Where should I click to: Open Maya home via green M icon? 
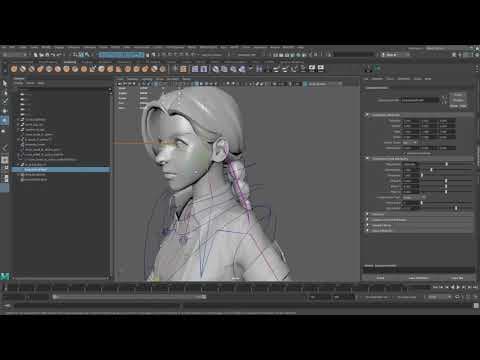pos(5,276)
